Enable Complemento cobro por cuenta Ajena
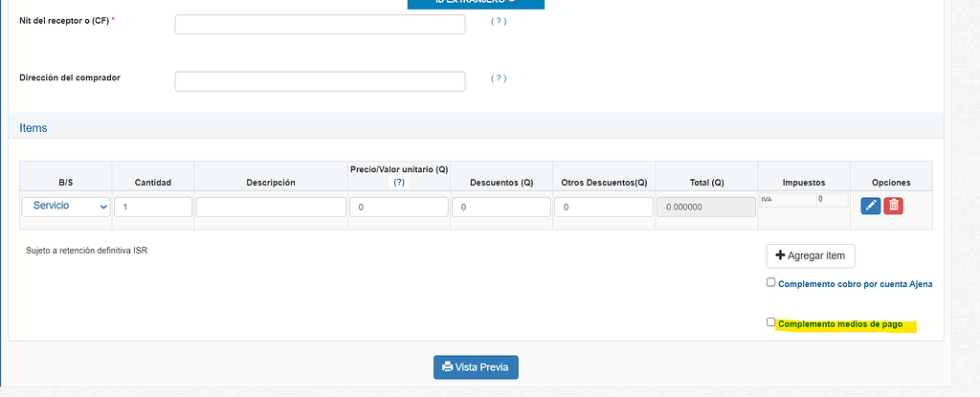This screenshot has height=397, width=980. pos(771,283)
